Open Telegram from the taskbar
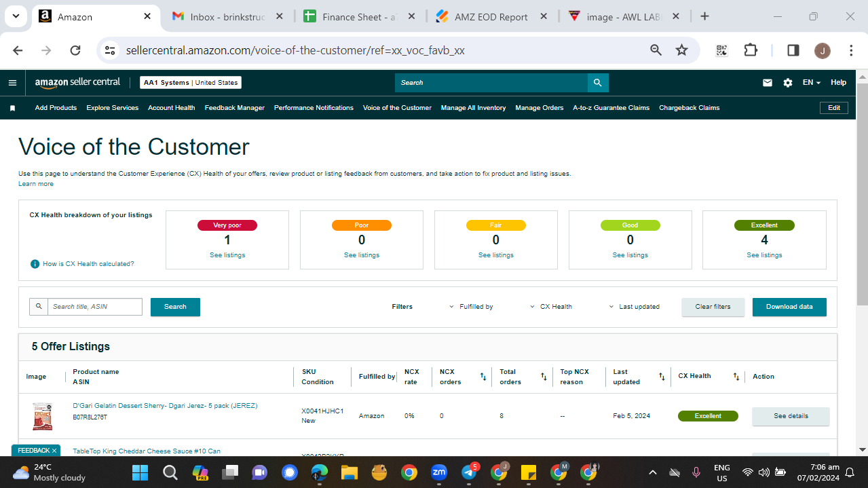The height and width of the screenshot is (488, 868). pos(469,472)
